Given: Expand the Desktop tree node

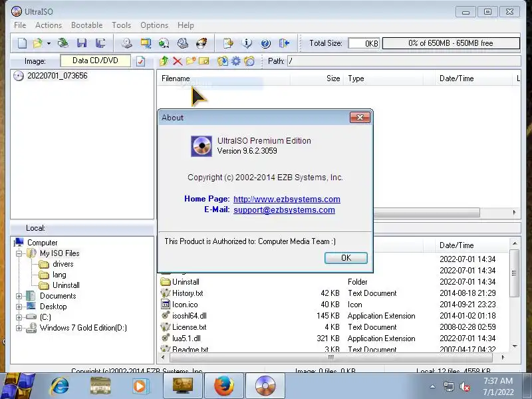Looking at the screenshot, I should [19, 307].
